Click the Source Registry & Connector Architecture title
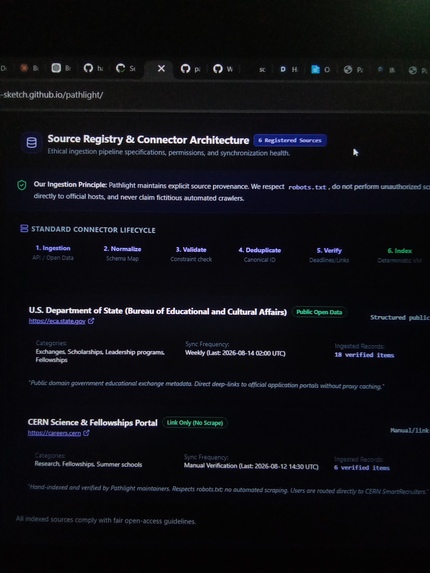430x573 pixels. coord(148,140)
